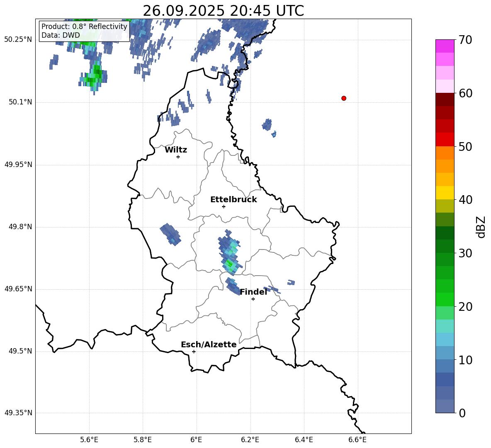Click the Esch/Alzette cross marker

click(x=194, y=351)
